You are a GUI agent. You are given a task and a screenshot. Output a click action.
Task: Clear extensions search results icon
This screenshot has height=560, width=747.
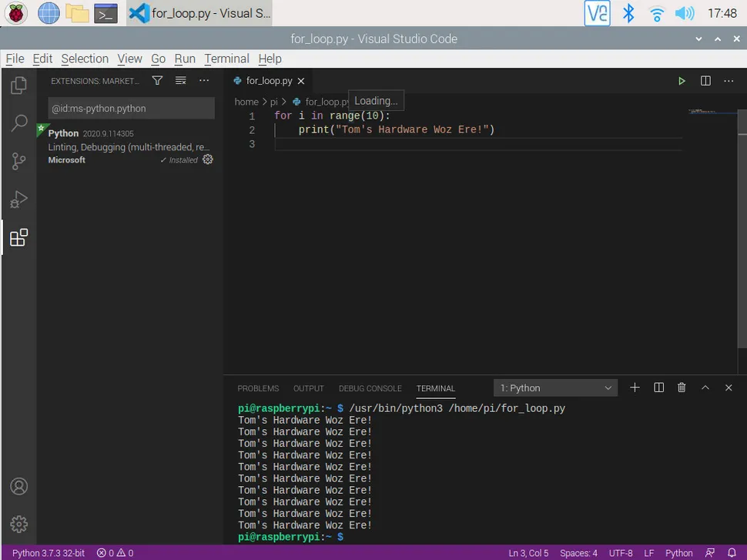tap(180, 81)
